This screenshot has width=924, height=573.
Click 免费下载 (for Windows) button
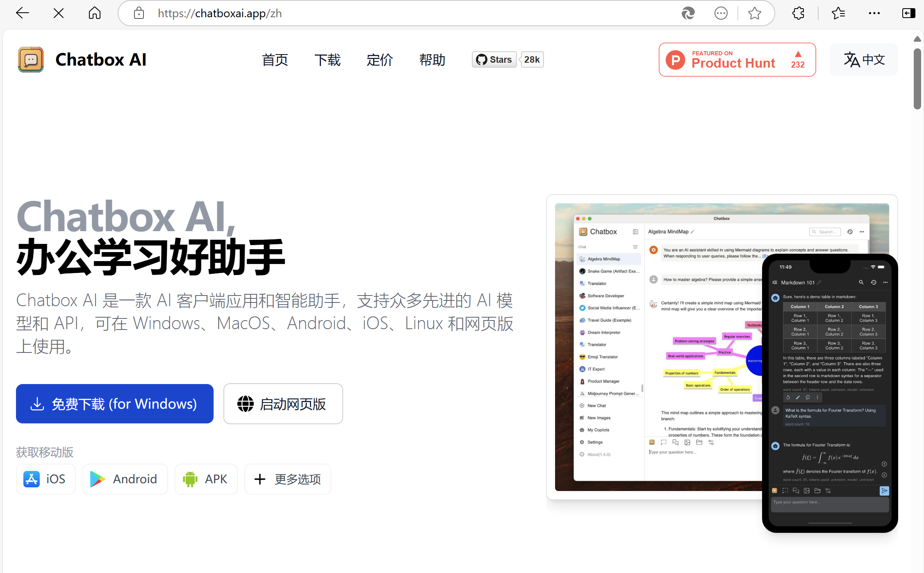click(115, 404)
